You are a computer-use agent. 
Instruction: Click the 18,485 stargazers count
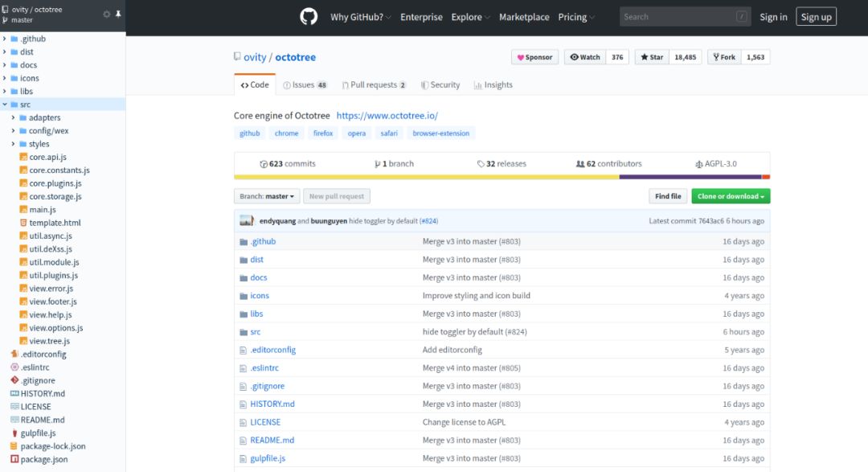coord(686,57)
